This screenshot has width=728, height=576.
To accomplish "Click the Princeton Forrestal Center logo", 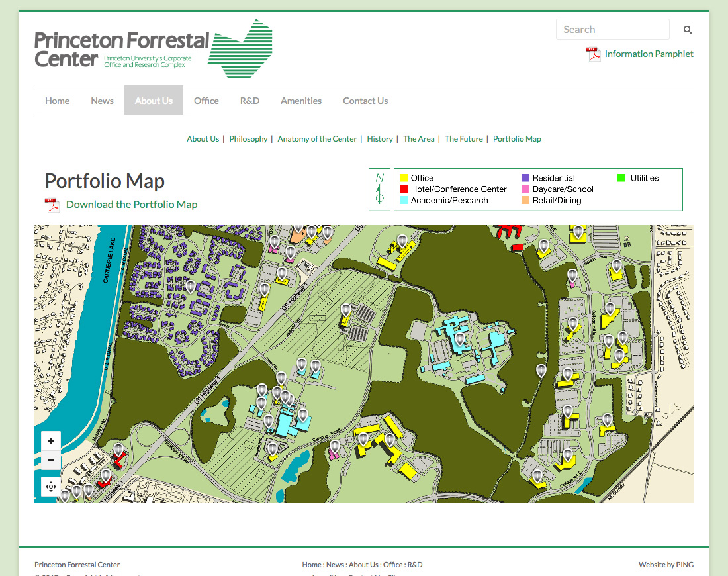I will (x=154, y=49).
